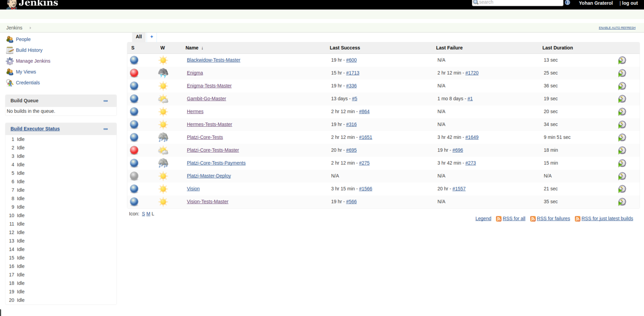Viewport: 644px width, 316px height.
Task: Collapse the Build Executor Status panel
Action: tap(105, 129)
